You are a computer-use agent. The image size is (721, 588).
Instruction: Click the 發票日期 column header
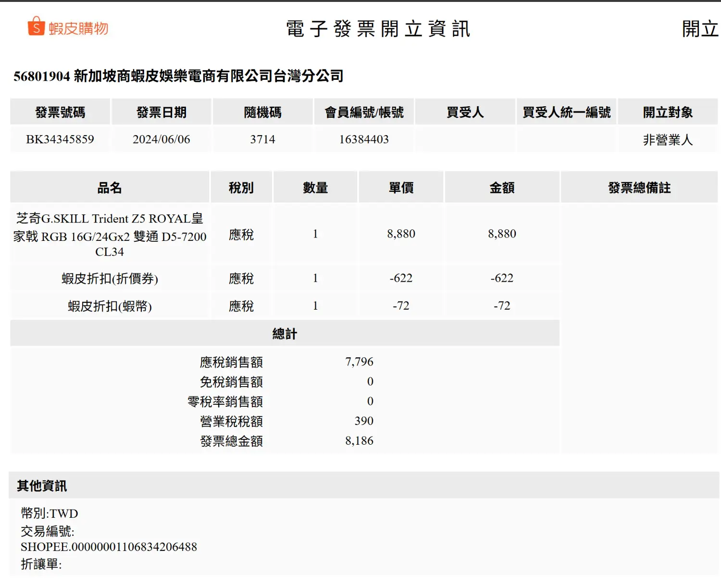(162, 112)
